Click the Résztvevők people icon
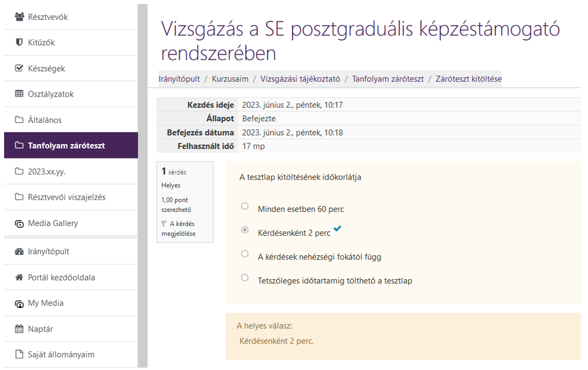The image size is (588, 370). click(x=19, y=17)
